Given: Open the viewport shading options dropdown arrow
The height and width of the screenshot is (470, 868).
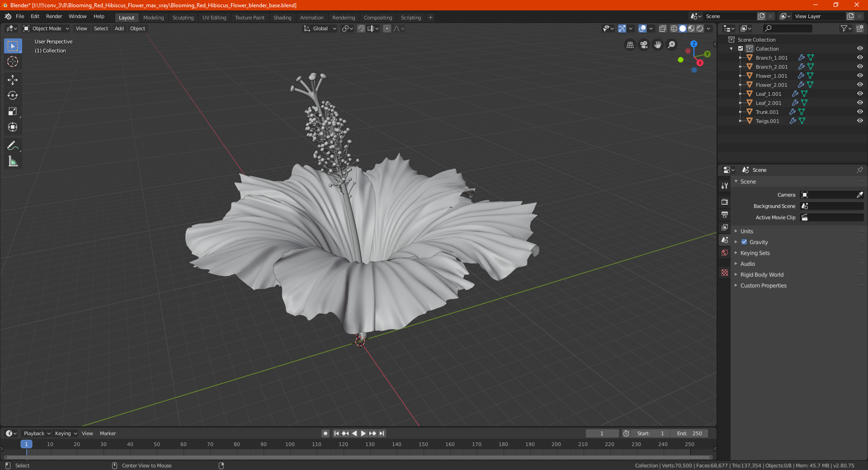Looking at the screenshot, I should pos(709,28).
